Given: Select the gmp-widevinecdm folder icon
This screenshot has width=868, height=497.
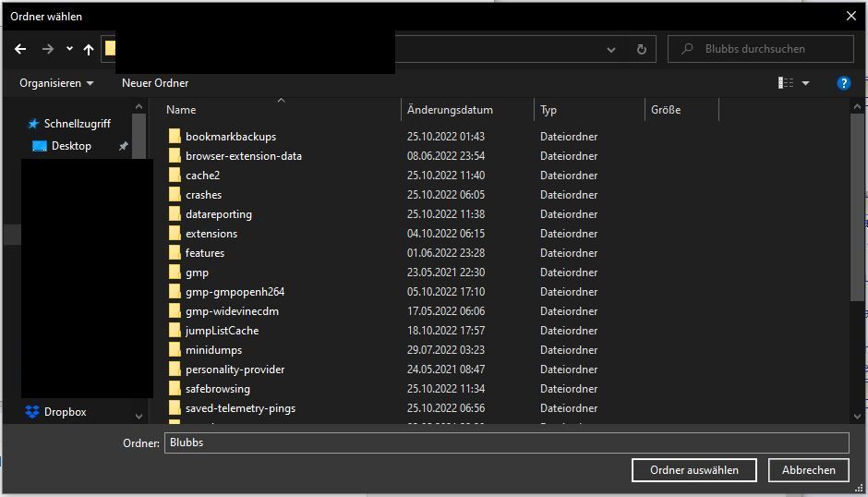Looking at the screenshot, I should (175, 310).
